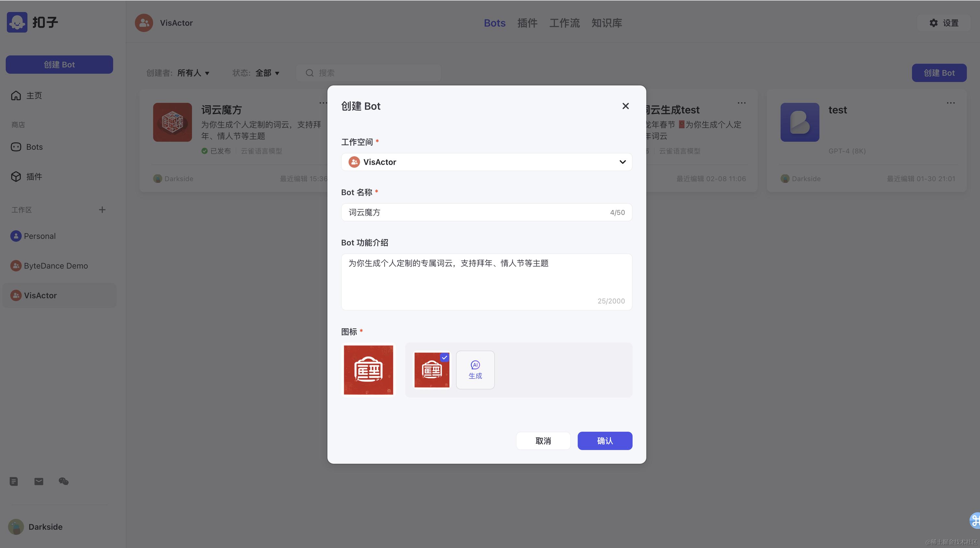Open the 状态 全部 filter dropdown
The height and width of the screenshot is (548, 980).
click(267, 73)
